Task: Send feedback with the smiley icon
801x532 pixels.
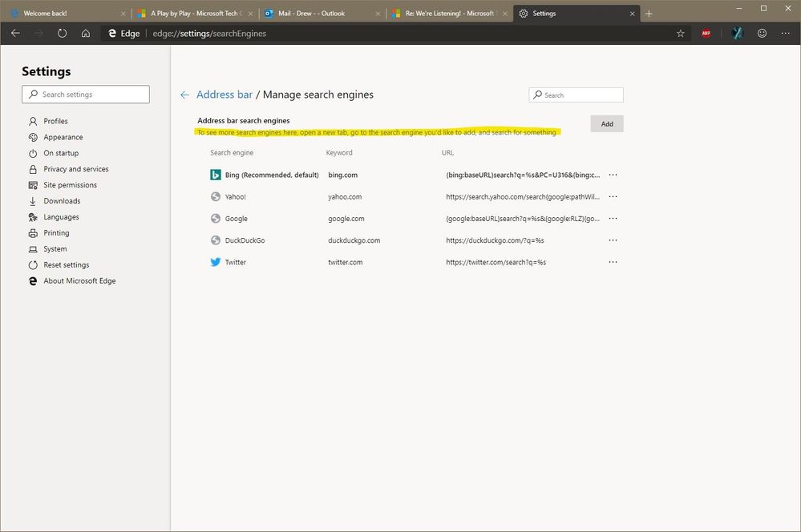Action: point(762,33)
